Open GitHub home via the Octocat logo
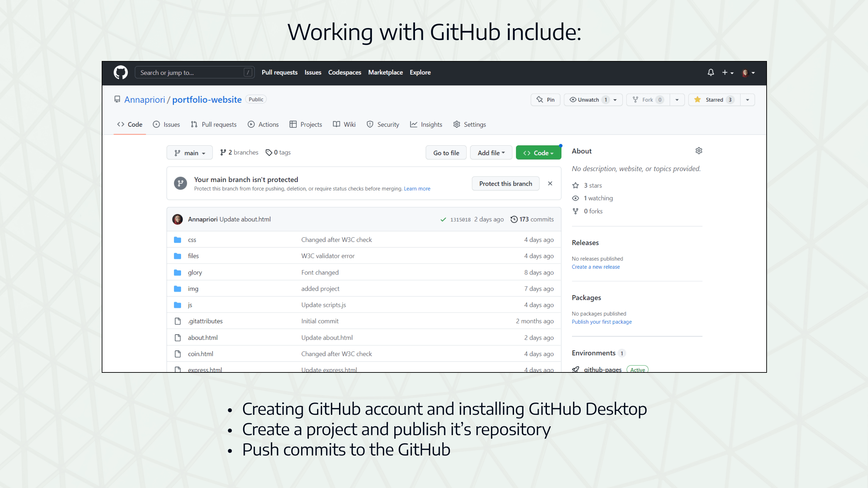 click(x=120, y=72)
